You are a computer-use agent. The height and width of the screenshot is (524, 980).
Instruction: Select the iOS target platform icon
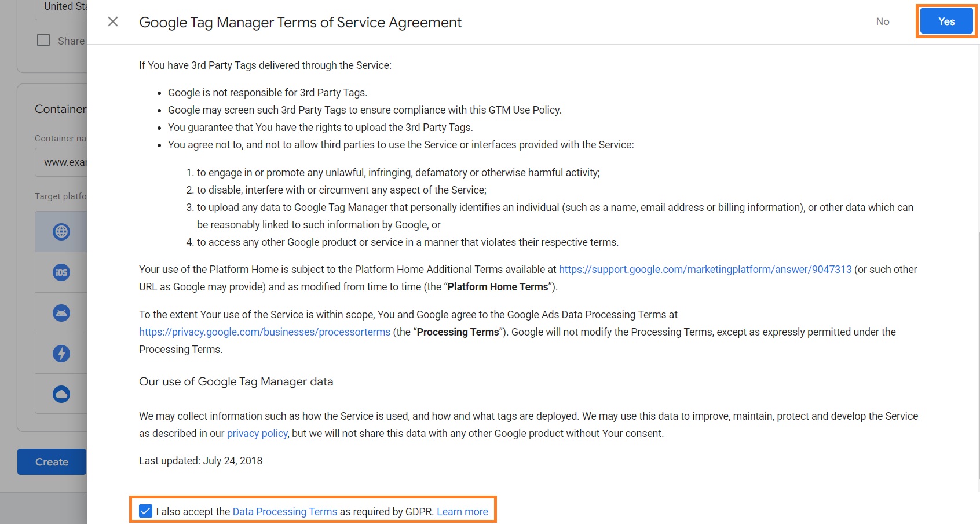pyautogui.click(x=61, y=272)
